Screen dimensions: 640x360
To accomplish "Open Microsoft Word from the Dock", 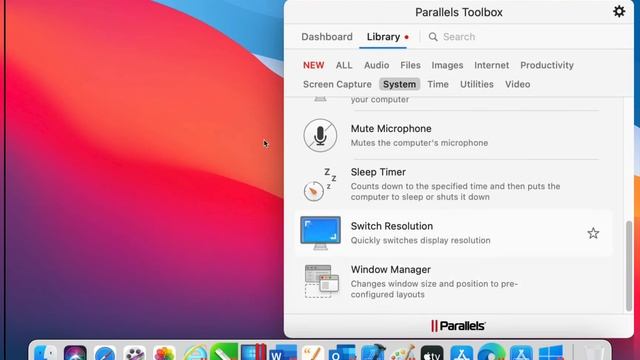I will pyautogui.click(x=283, y=353).
